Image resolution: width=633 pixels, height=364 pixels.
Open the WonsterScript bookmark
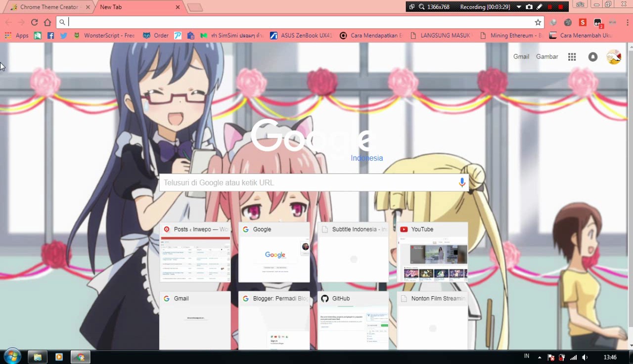(x=104, y=36)
